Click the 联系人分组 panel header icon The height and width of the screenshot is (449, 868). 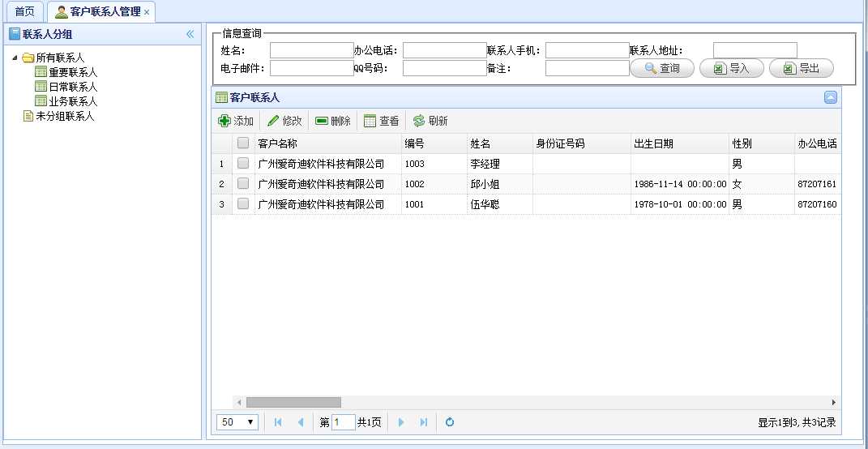(15, 34)
